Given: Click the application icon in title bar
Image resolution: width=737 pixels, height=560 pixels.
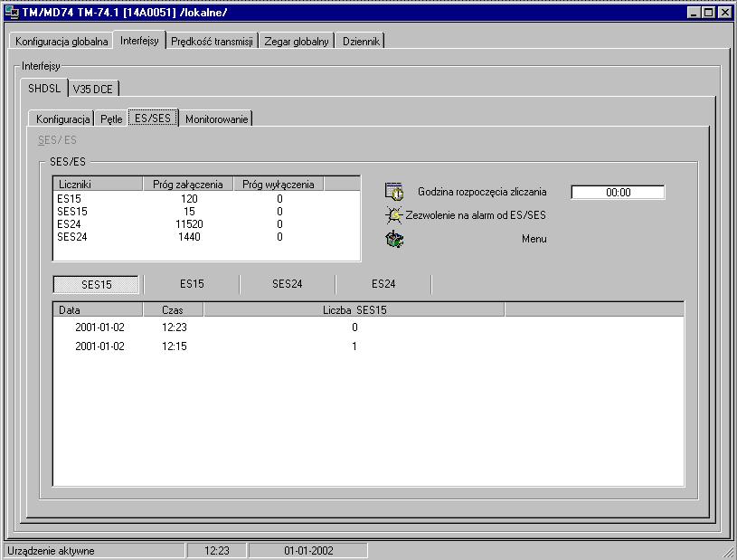Looking at the screenshot, I should (x=11, y=13).
